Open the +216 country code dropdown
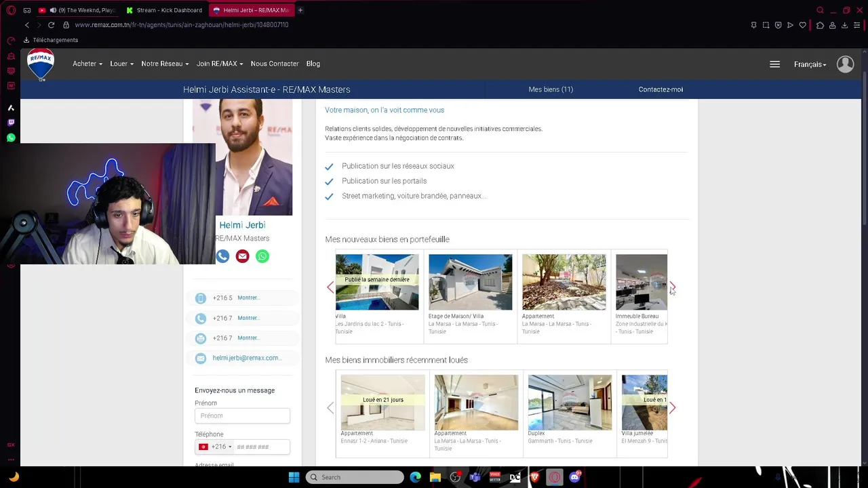Viewport: 868px width, 488px height. click(215, 447)
